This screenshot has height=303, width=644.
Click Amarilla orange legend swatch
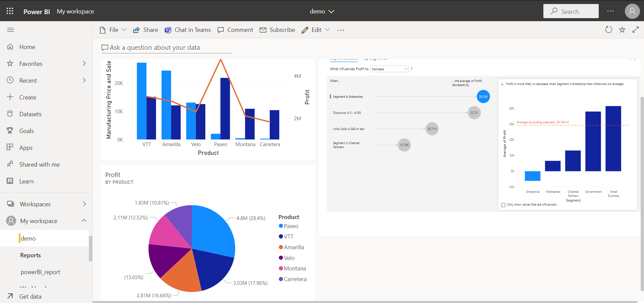click(x=281, y=247)
